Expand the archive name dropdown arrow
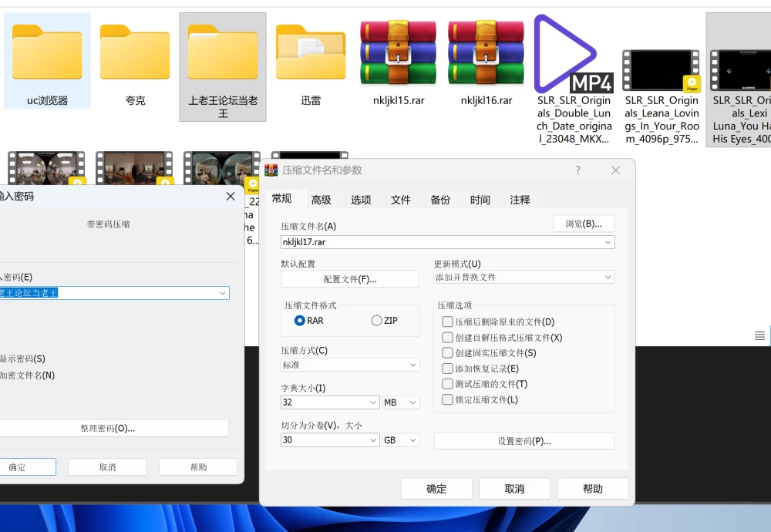This screenshot has width=771, height=532. (608, 242)
